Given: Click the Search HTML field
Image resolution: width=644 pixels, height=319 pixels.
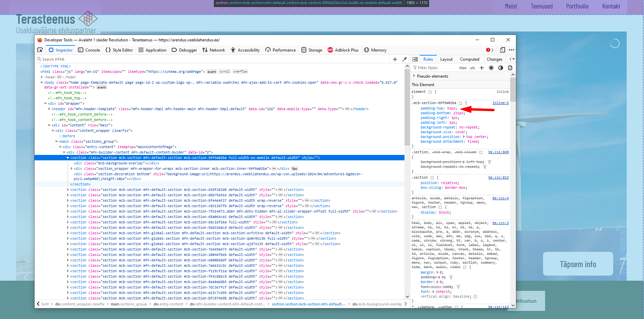Looking at the screenshot, I should pos(213,59).
